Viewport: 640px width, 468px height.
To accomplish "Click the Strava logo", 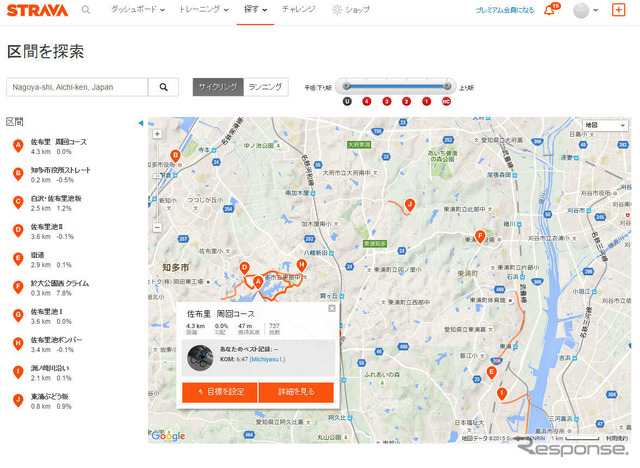I will click(x=37, y=10).
